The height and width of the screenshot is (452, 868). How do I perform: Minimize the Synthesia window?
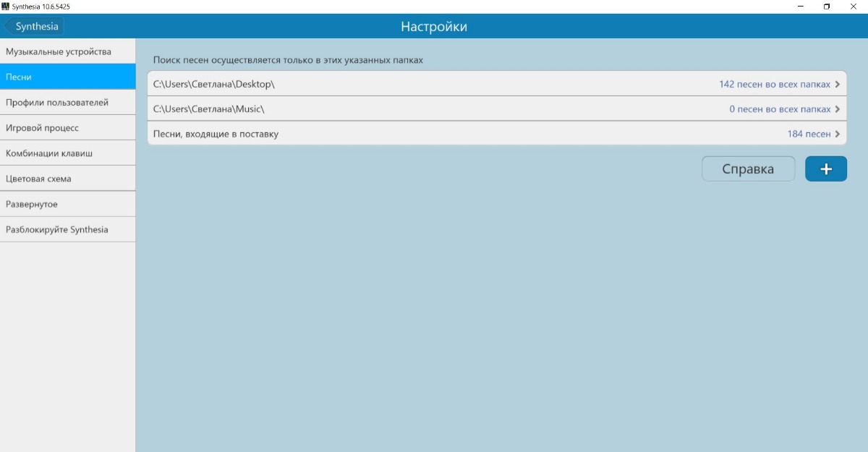pos(801,6)
